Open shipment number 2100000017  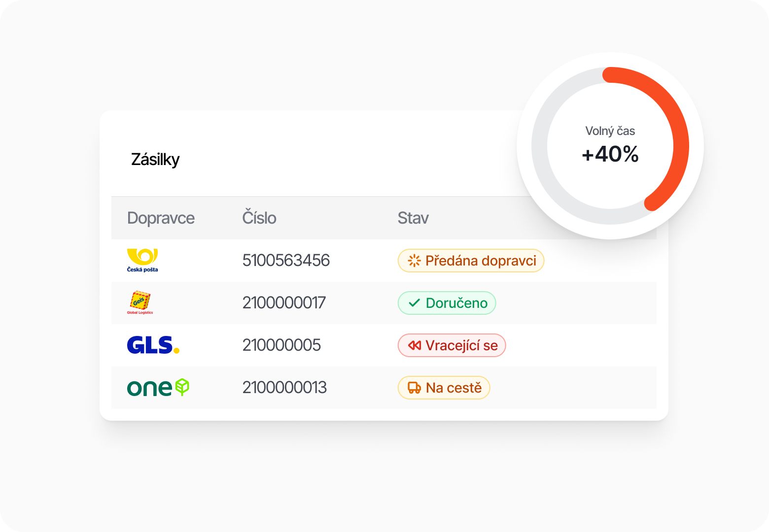pos(284,302)
